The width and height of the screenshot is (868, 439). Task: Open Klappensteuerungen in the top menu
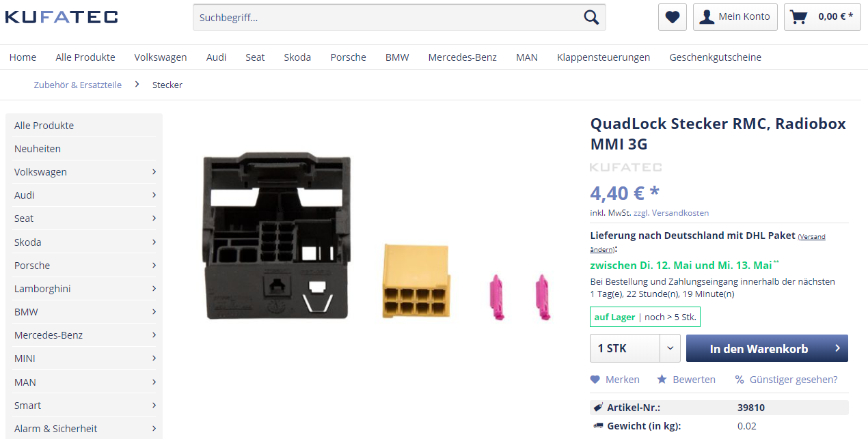click(603, 57)
